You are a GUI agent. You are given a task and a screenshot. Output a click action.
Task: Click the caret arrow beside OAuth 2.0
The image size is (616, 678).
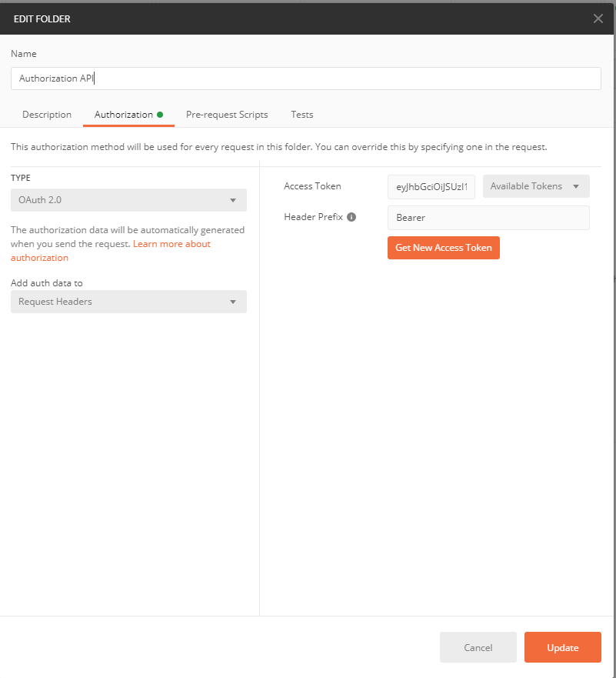(233, 200)
